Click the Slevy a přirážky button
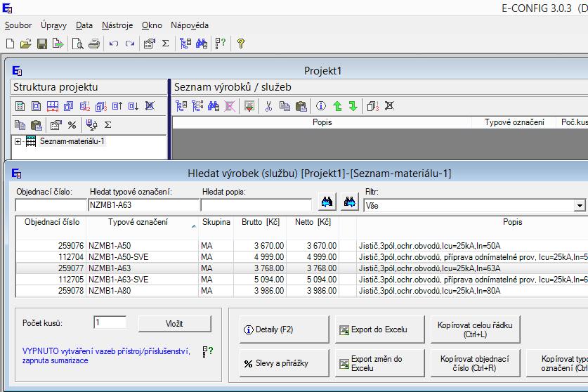This screenshot has width=588, height=392. pos(285,363)
